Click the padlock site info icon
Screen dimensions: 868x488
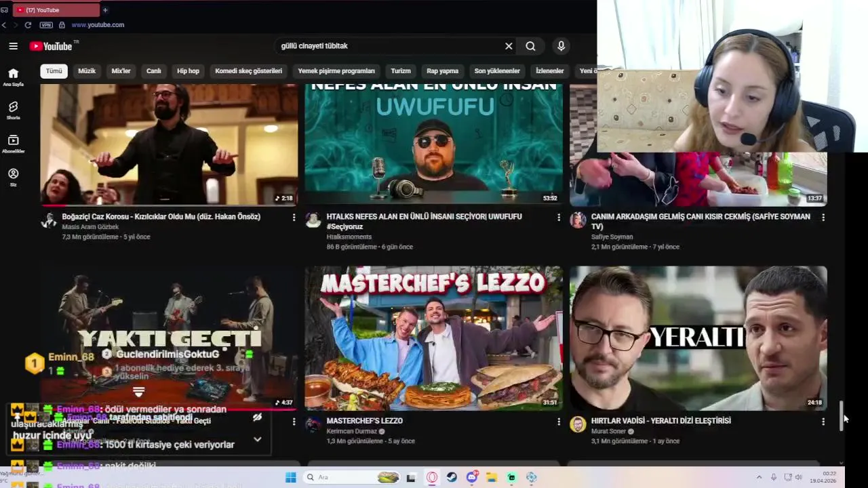62,25
